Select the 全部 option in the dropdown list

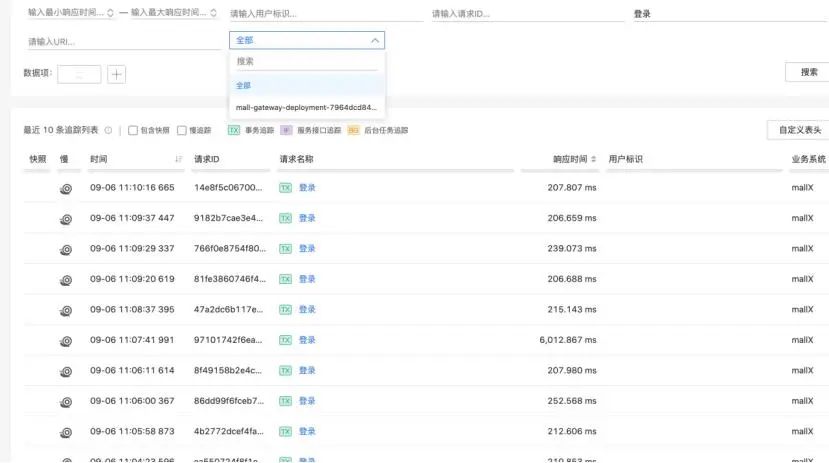[244, 86]
